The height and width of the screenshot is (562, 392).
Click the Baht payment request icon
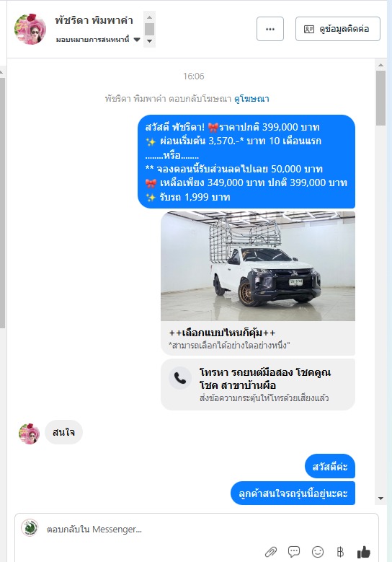pyautogui.click(x=340, y=551)
